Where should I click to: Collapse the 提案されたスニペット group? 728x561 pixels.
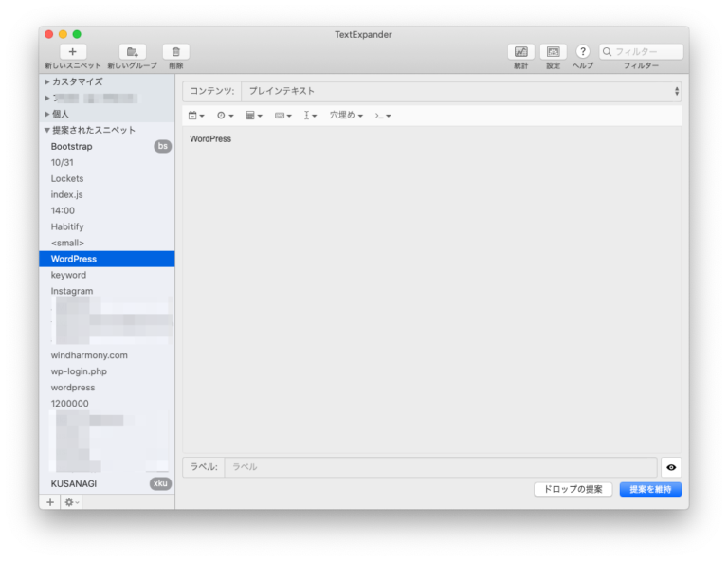47,131
